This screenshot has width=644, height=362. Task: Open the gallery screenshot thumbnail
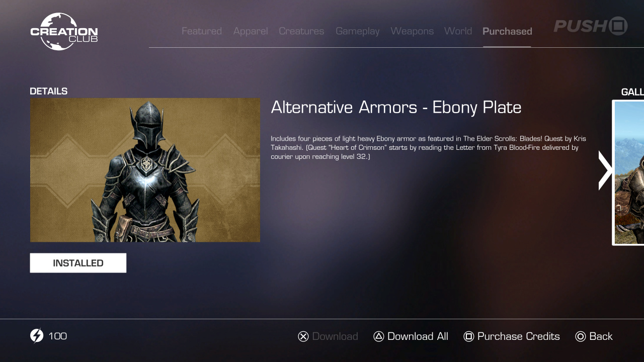click(x=628, y=173)
